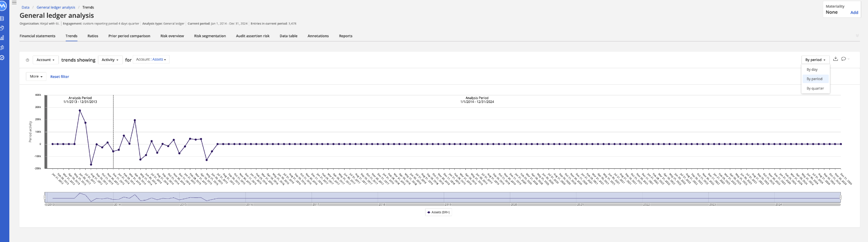
Task: Click the horizontal scrollbar under the range navigator
Action: (442, 204)
